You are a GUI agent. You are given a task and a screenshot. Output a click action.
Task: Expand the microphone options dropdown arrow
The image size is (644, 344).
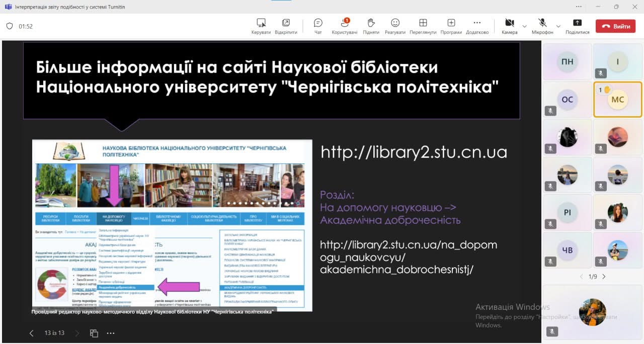point(558,26)
